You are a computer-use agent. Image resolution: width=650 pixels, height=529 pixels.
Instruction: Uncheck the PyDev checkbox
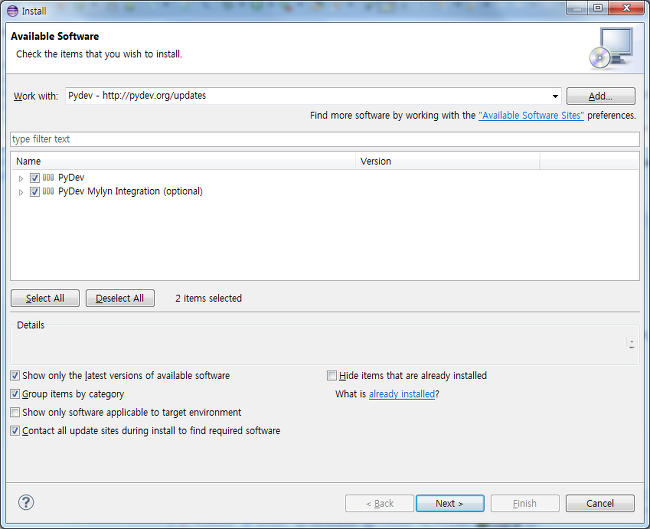pyautogui.click(x=35, y=178)
